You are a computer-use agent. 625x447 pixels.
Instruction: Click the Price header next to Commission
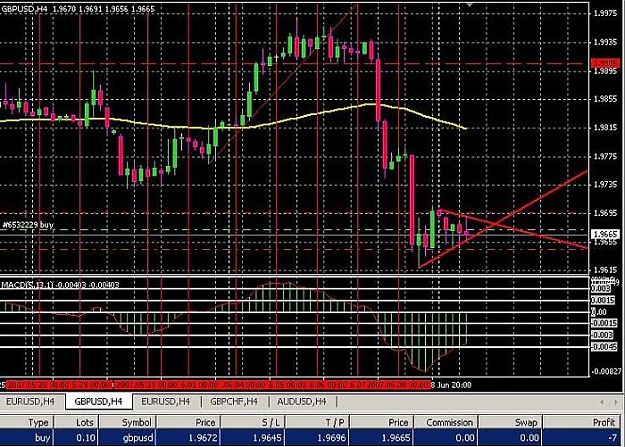pos(382,422)
